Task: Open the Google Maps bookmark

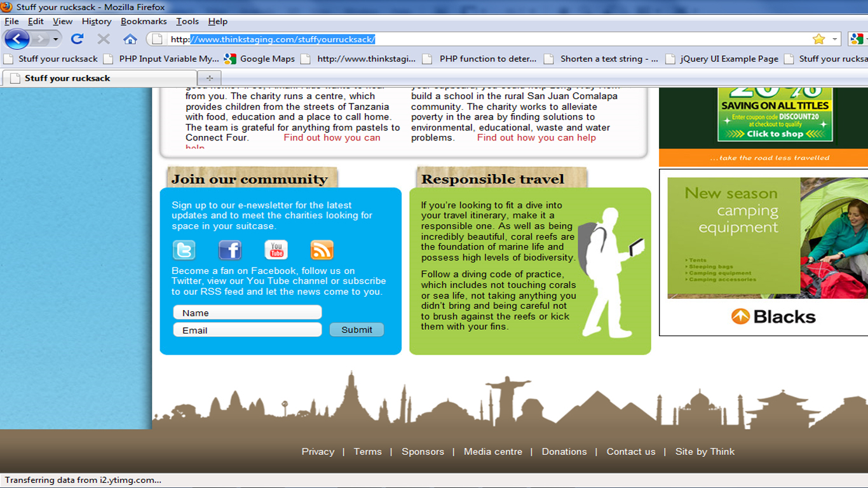Action: click(260, 58)
